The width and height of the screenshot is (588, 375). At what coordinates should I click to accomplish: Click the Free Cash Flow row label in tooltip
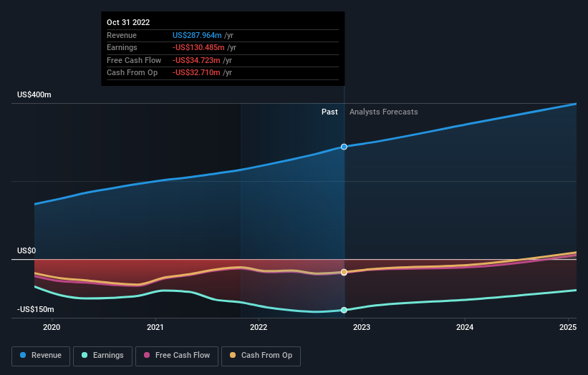[134, 60]
